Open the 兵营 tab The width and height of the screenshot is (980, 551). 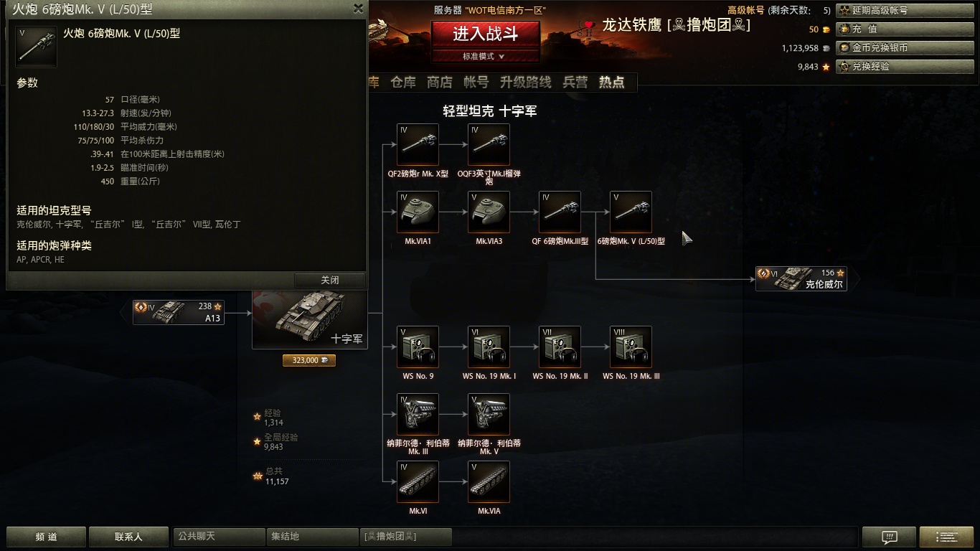[575, 83]
